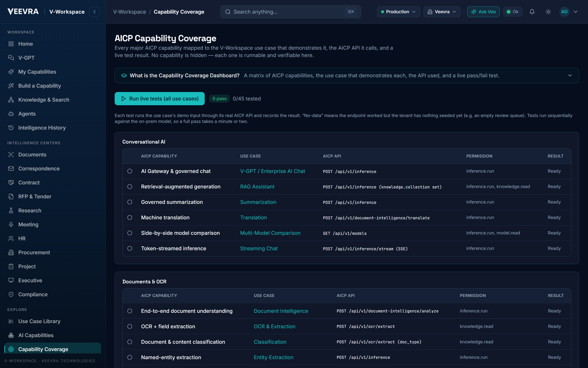Open the Translation use case link
Image resolution: width=588 pixels, height=368 pixels.
tap(253, 218)
